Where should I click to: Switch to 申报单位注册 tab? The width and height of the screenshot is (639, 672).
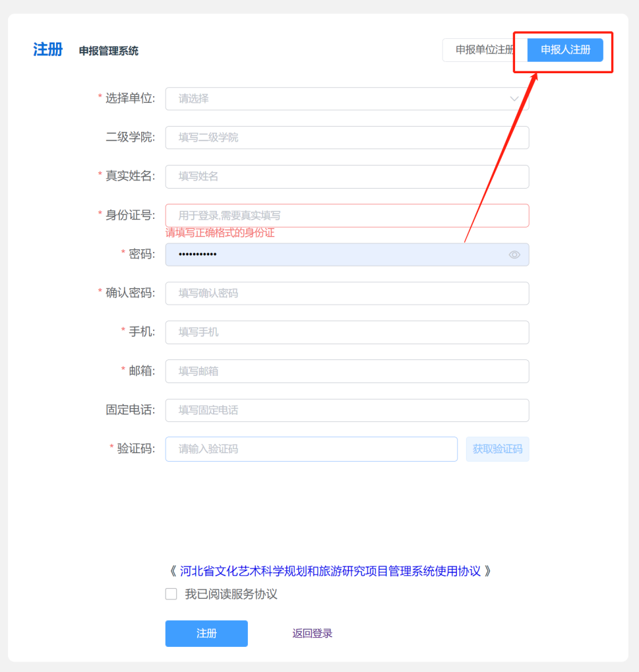click(x=484, y=50)
